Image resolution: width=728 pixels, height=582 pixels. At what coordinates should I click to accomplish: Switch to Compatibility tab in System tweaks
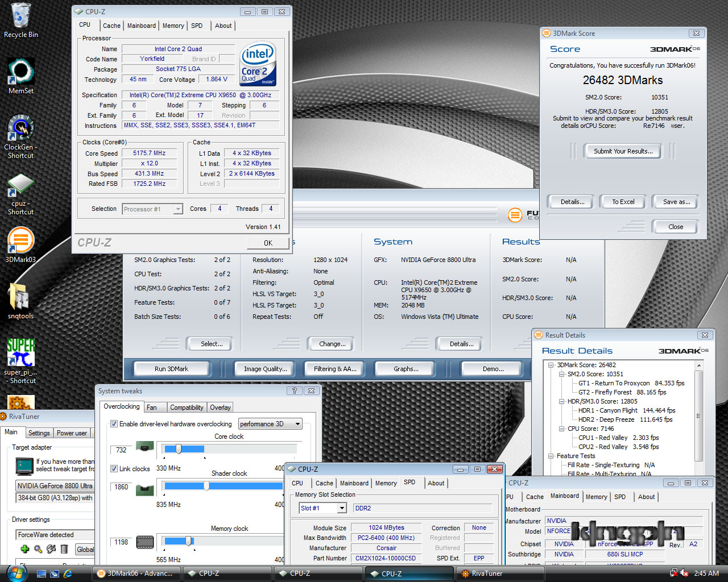pyautogui.click(x=187, y=408)
